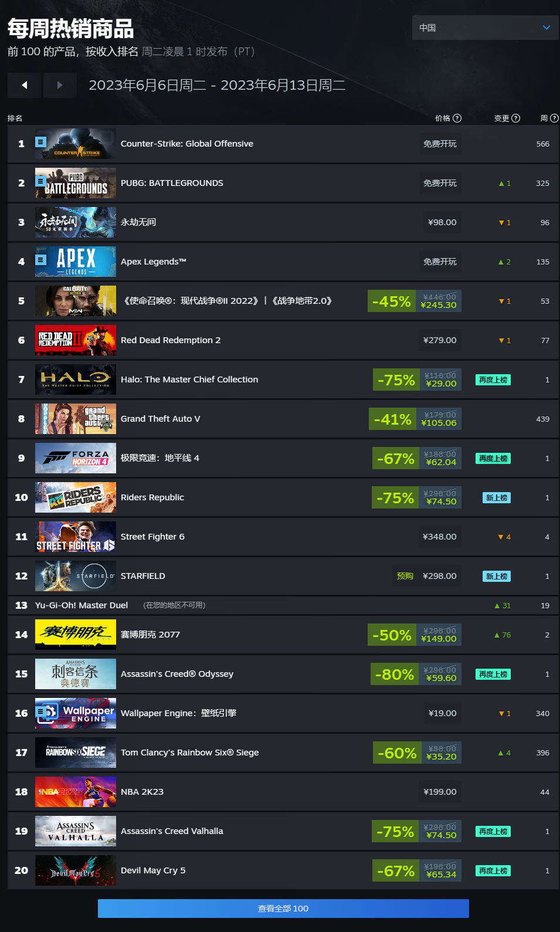Open the Yu-Gi-Oh! Master Duel entry
The height and width of the screenshot is (932, 560).
click(82, 605)
